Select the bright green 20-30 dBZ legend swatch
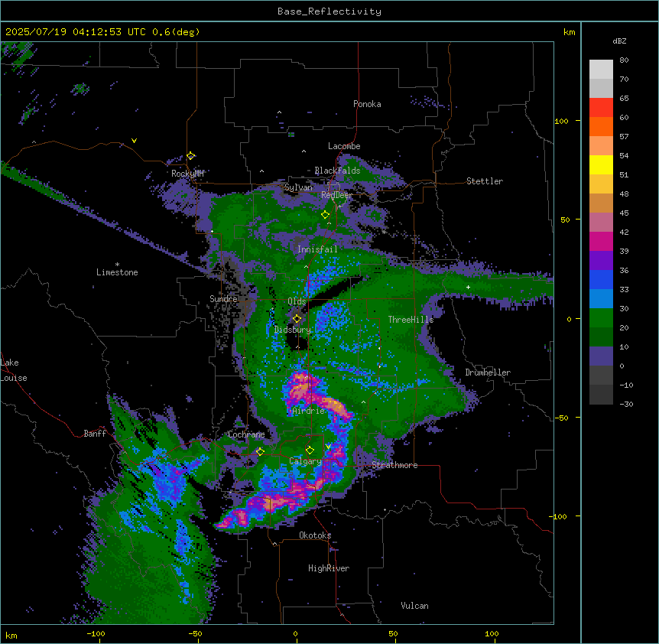Screen dimensions: 659x644 pyautogui.click(x=601, y=318)
